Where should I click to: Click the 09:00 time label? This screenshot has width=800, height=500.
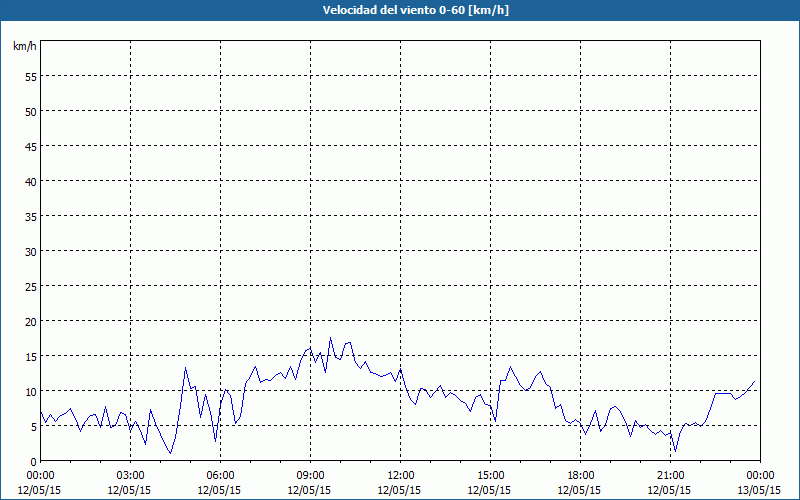310,476
